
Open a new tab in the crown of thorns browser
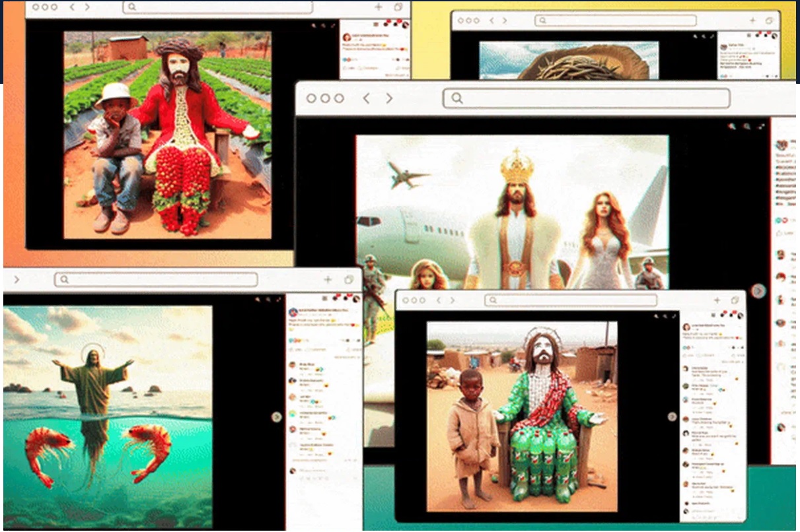[x=752, y=20]
